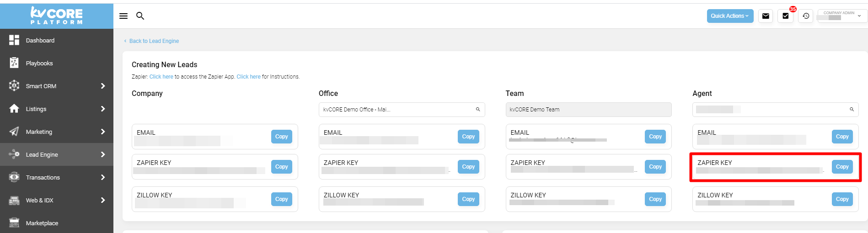Viewport: 868px width, 233px height.
Task: Click the Creating New Leads heading
Action: (x=165, y=65)
